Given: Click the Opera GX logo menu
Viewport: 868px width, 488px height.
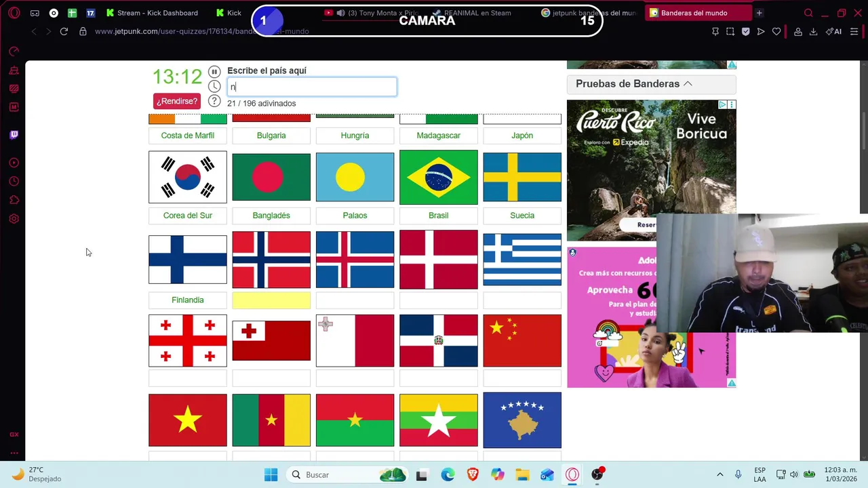Looking at the screenshot, I should point(14,13).
